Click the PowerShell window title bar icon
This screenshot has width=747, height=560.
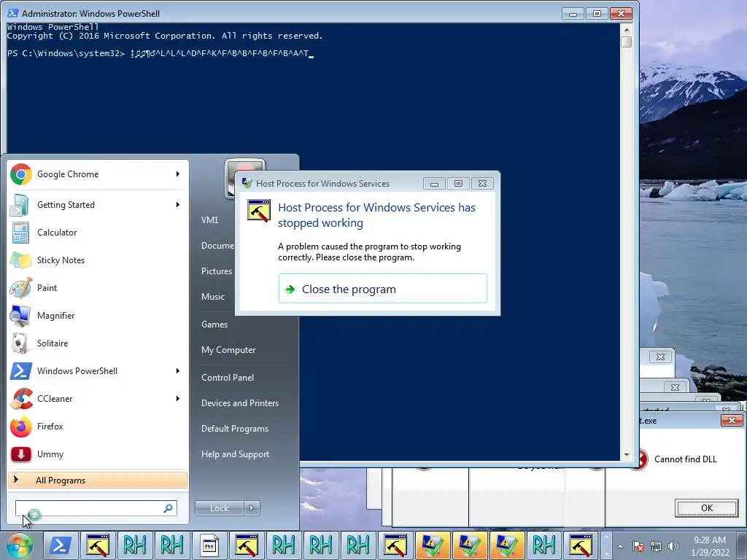pos(12,13)
